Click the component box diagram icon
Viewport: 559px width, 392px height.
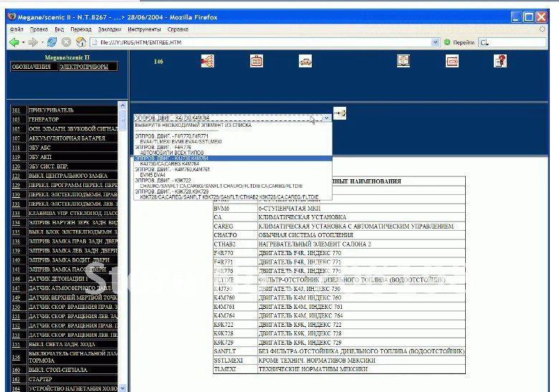452,61
